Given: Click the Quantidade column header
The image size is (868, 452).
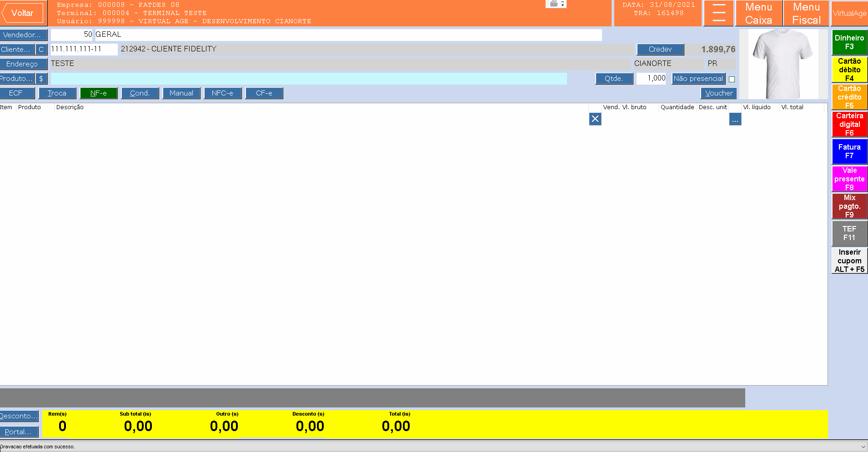Looking at the screenshot, I should (x=677, y=107).
